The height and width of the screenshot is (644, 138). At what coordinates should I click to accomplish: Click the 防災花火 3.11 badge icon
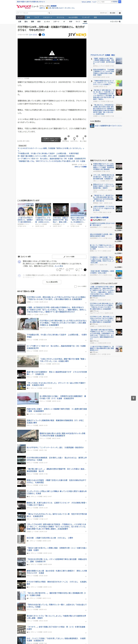tap(92, 126)
